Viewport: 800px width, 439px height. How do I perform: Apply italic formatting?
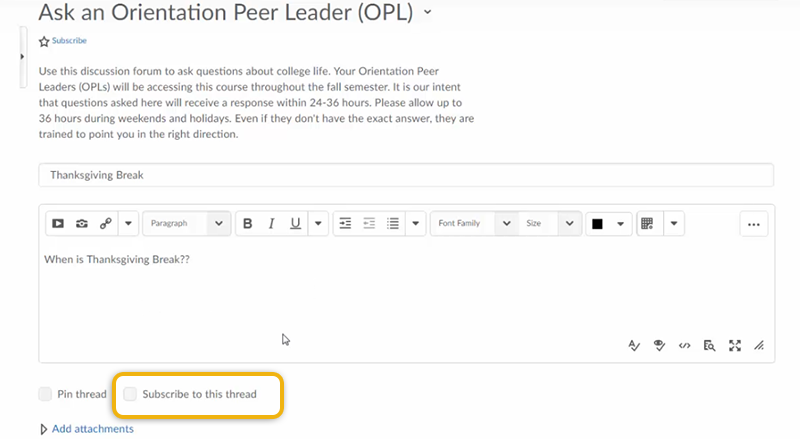point(271,224)
